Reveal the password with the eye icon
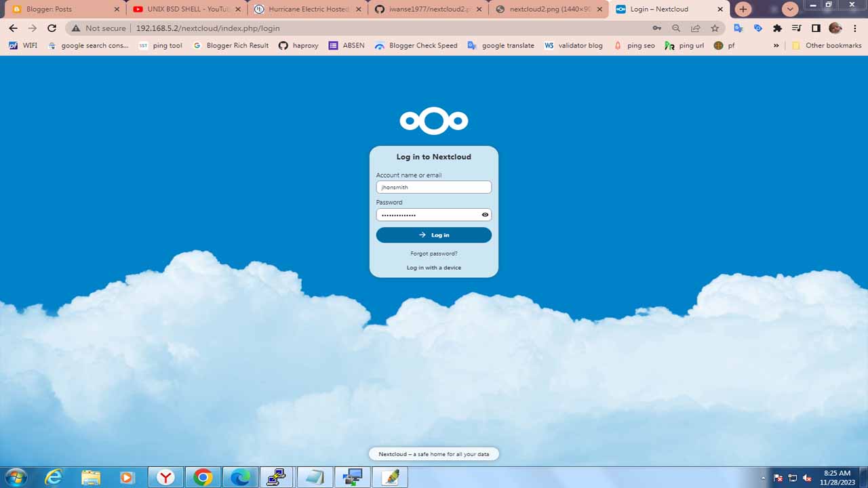868x488 pixels. [484, 214]
